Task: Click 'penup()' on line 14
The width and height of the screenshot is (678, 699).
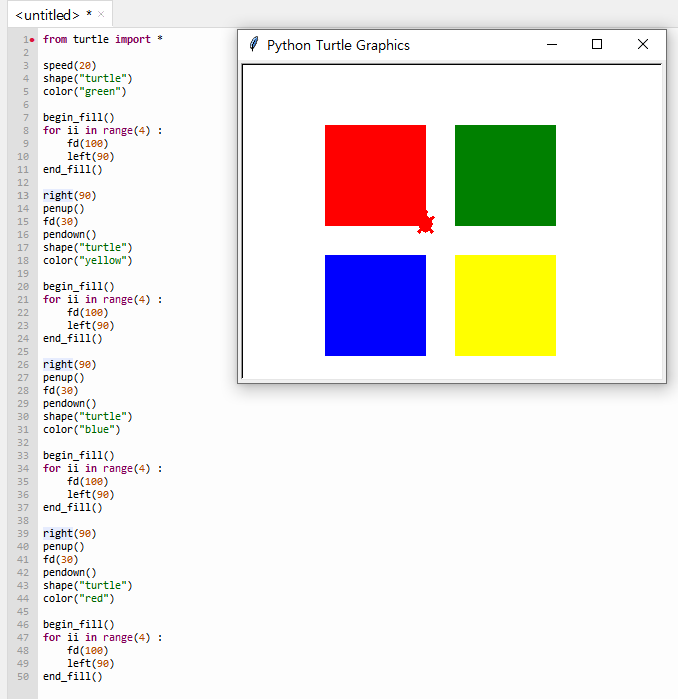Action: point(64,208)
